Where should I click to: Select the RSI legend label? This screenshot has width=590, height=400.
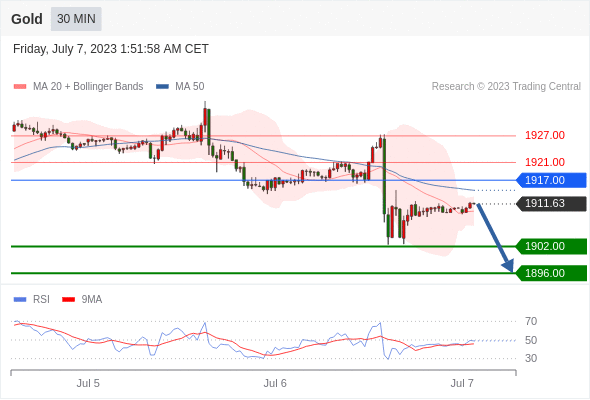pos(41,300)
